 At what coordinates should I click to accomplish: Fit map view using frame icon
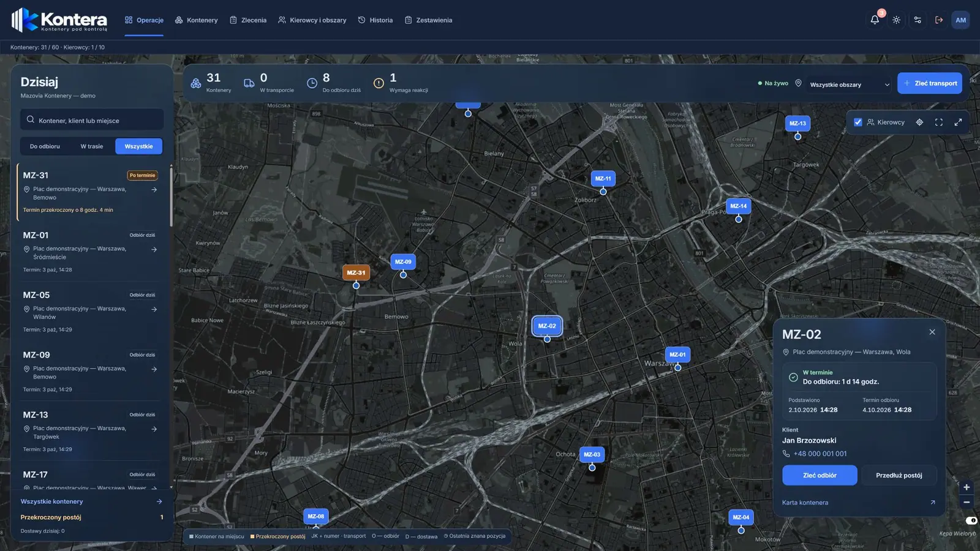[939, 122]
